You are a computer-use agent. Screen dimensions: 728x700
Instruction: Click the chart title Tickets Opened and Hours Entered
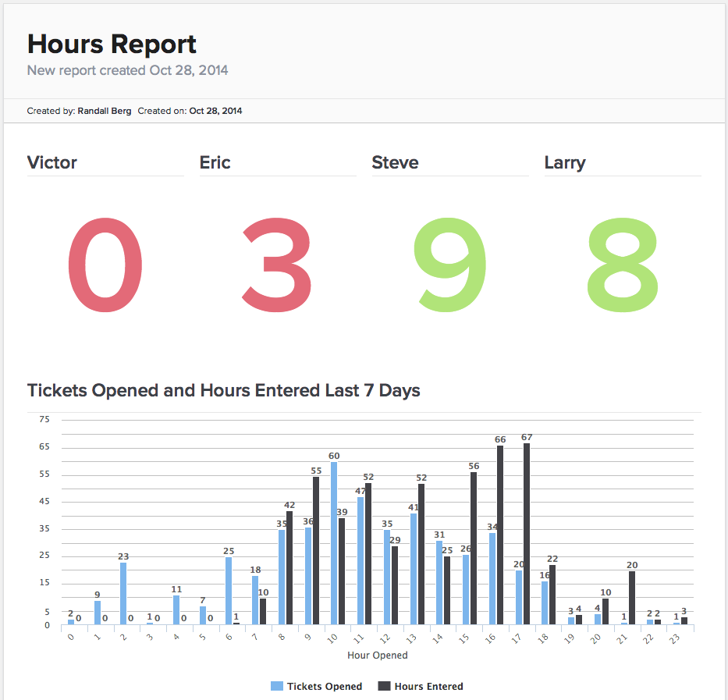223,390
